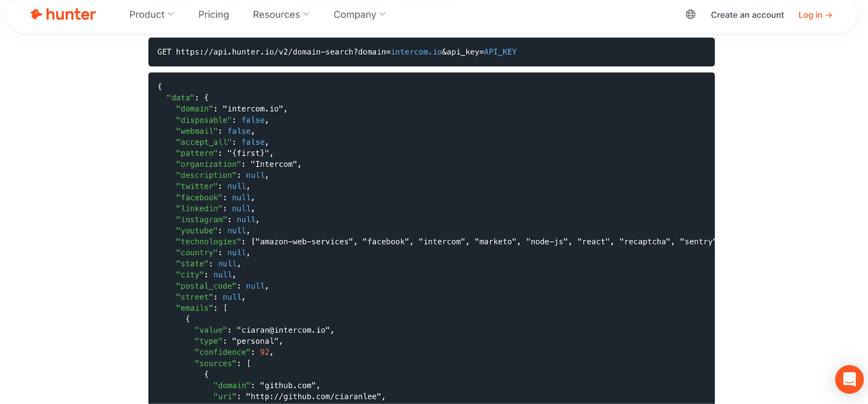Expand the Product menu

click(x=151, y=15)
